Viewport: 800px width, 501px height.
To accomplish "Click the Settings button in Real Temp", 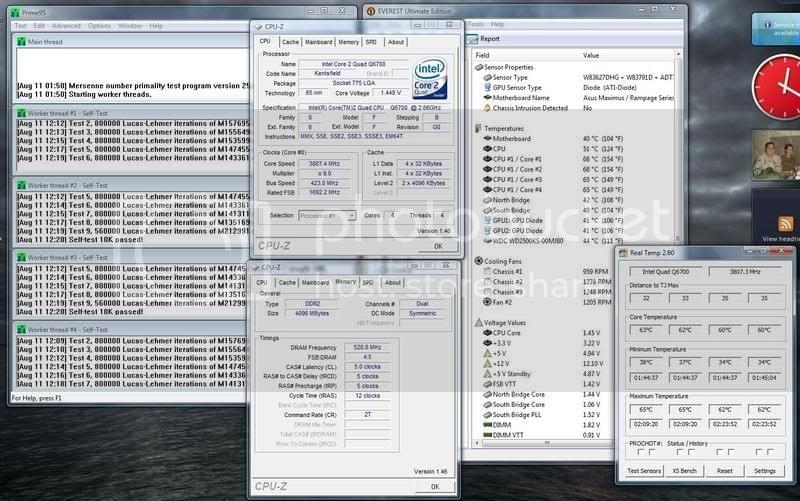I will click(764, 470).
